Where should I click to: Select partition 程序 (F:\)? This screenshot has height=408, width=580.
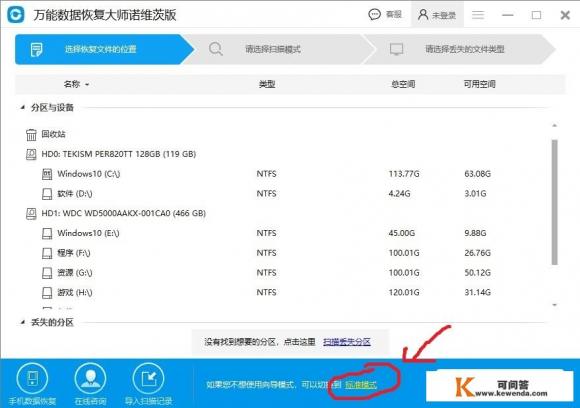pos(74,253)
